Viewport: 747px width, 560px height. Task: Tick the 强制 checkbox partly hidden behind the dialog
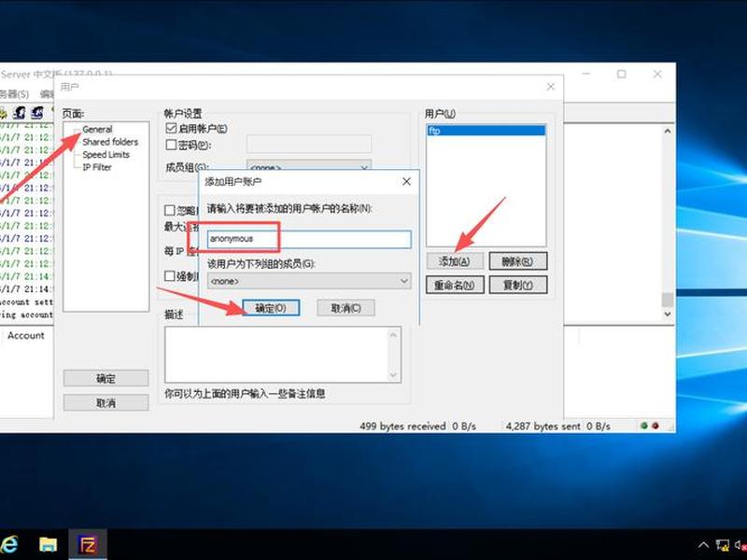click(169, 275)
